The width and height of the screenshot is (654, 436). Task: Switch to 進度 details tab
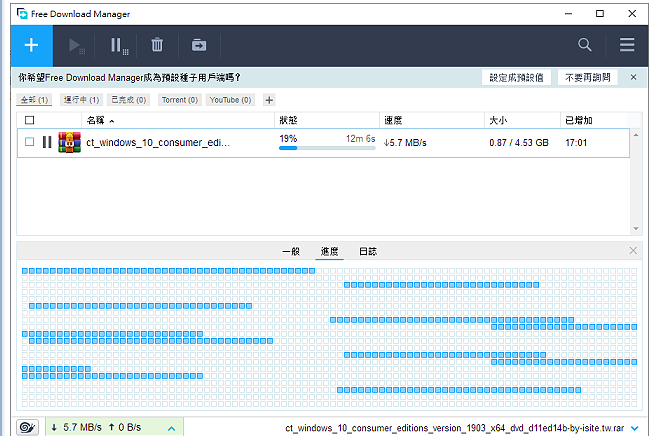[x=330, y=252]
